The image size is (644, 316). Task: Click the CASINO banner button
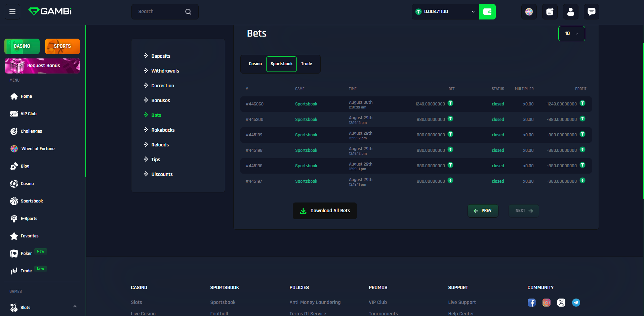click(22, 46)
